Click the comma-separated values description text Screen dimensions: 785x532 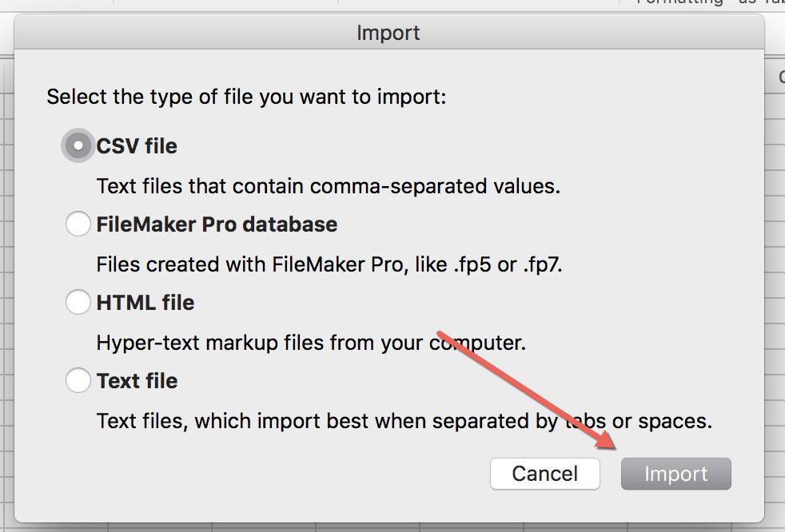click(x=329, y=186)
